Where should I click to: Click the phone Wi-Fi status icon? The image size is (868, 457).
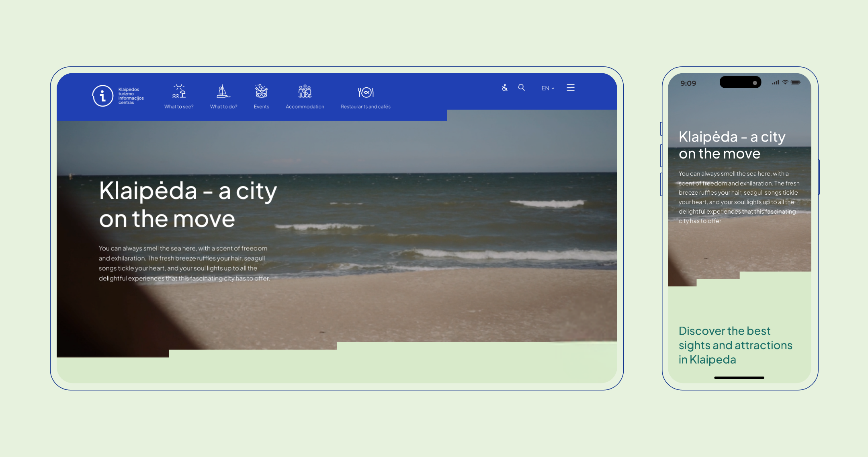(x=785, y=82)
